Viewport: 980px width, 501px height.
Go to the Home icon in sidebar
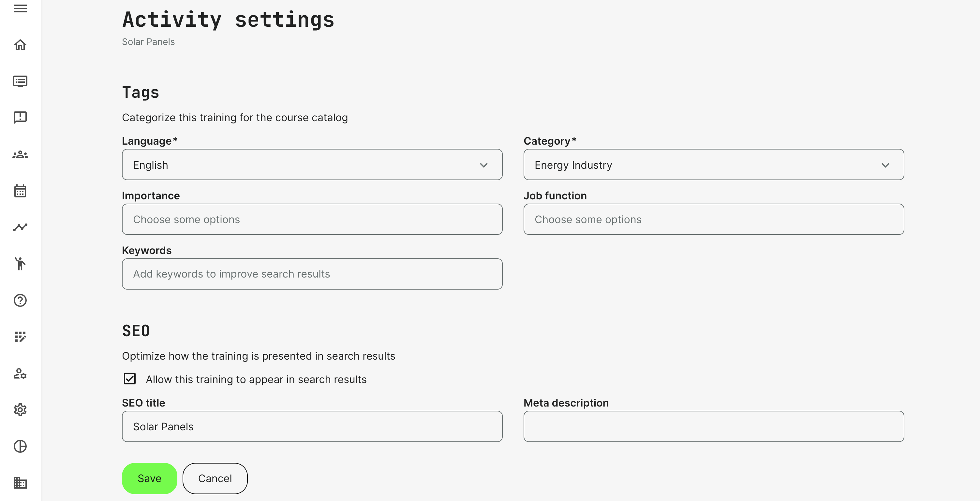pos(20,45)
